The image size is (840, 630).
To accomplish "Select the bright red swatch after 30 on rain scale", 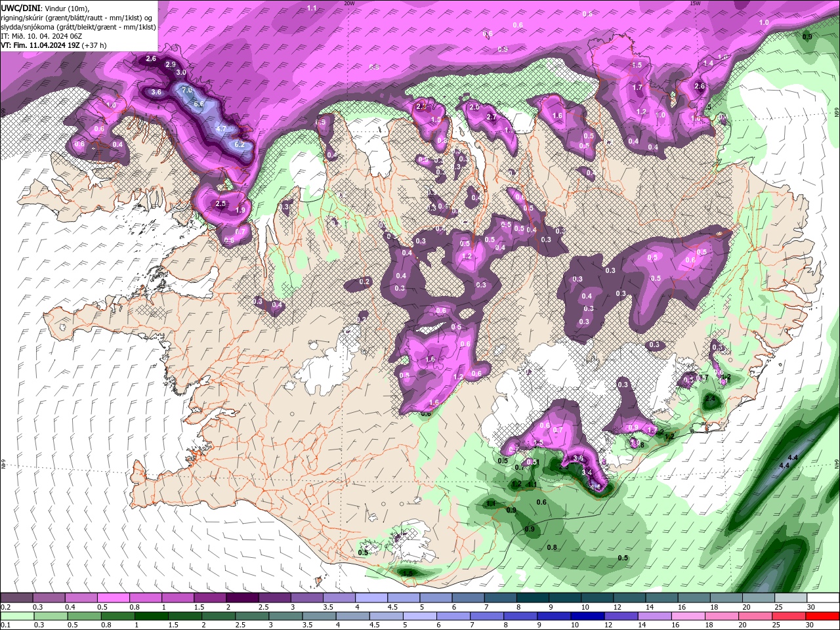I will click(x=823, y=616).
